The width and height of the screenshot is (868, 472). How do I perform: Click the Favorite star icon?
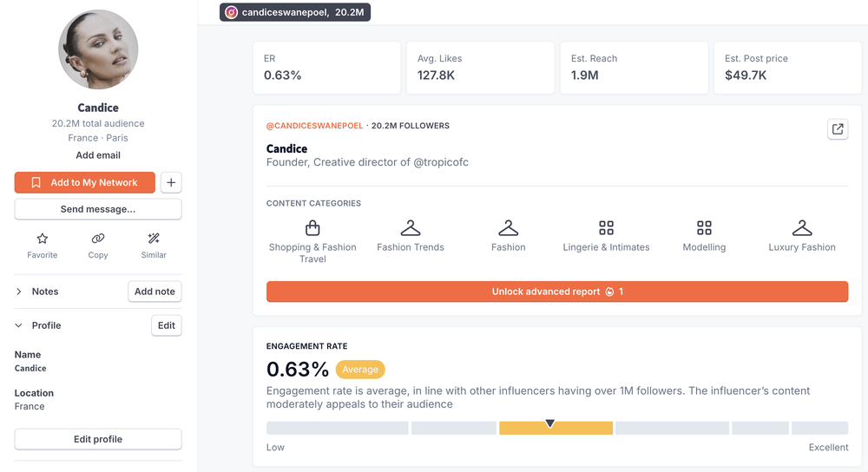pyautogui.click(x=42, y=239)
